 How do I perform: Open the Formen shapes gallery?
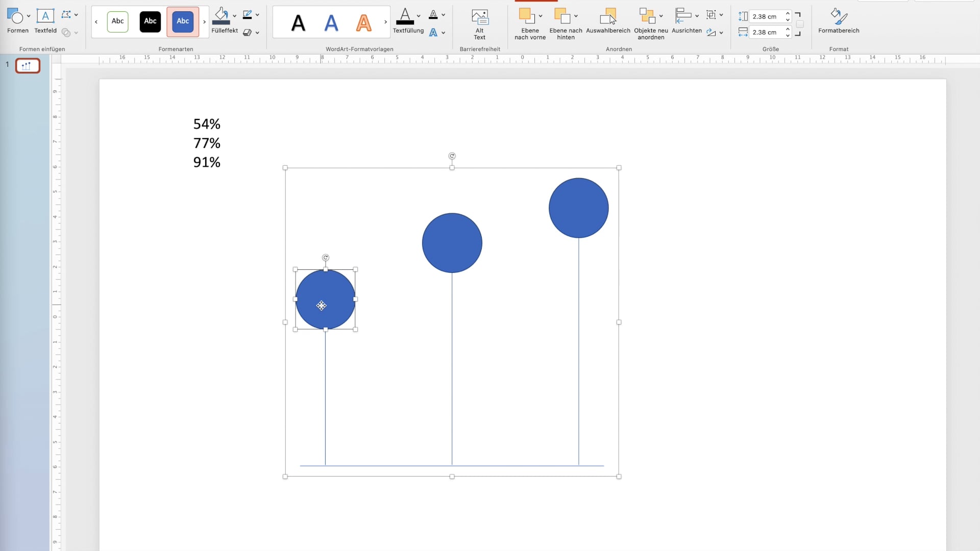15,17
